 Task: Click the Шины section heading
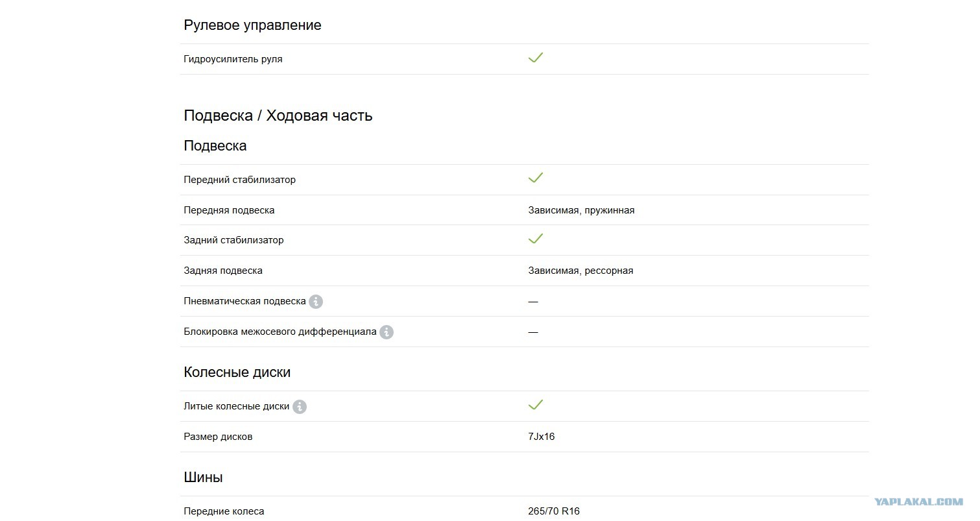[203, 478]
